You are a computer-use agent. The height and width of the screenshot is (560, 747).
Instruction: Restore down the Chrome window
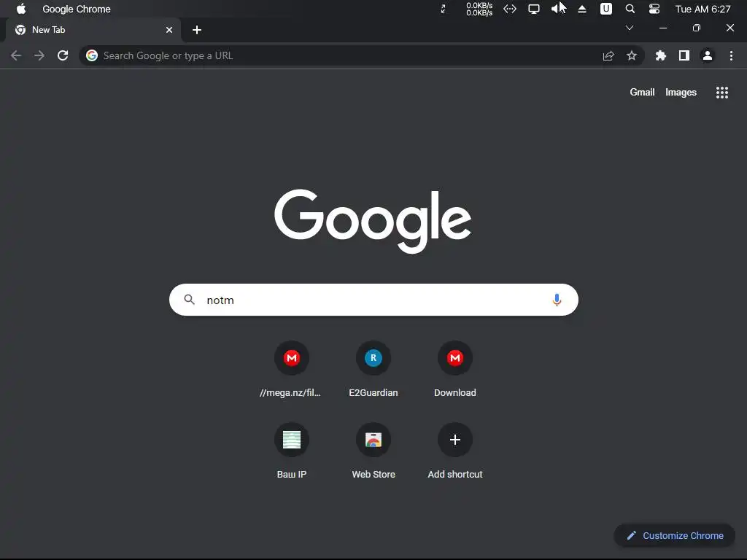pos(697,28)
